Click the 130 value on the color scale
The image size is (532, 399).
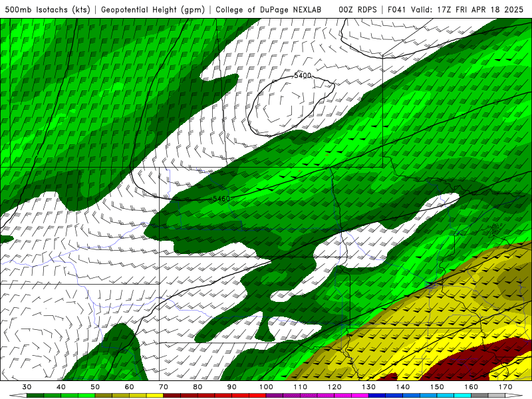coord(368,387)
